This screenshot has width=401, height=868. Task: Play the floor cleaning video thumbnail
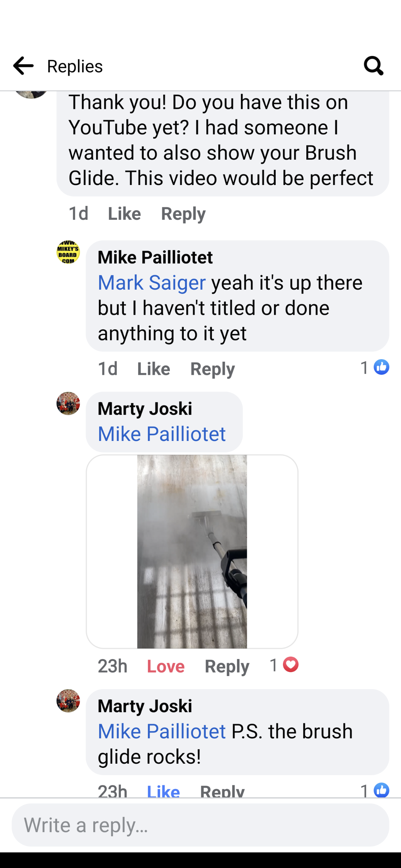coord(192,552)
